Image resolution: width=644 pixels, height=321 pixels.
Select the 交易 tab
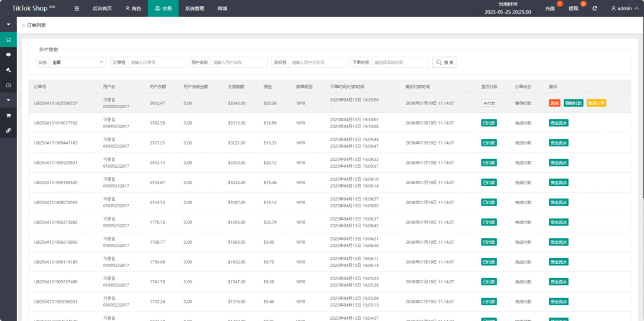(163, 8)
